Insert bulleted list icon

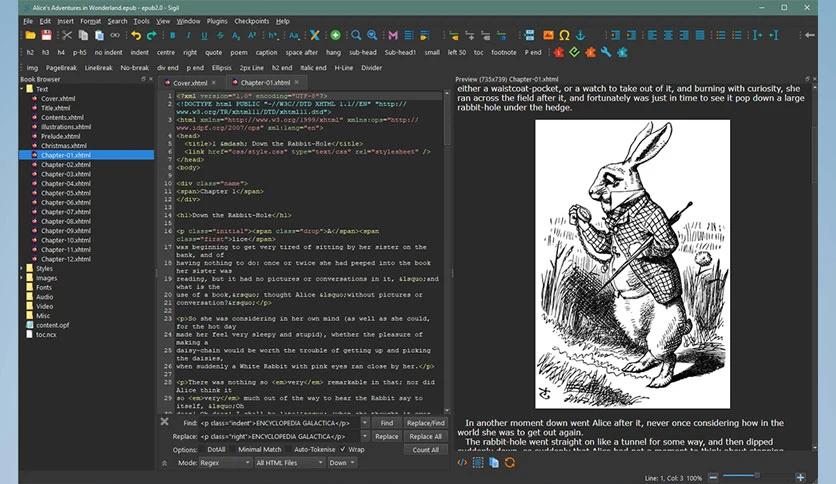(x=720, y=35)
